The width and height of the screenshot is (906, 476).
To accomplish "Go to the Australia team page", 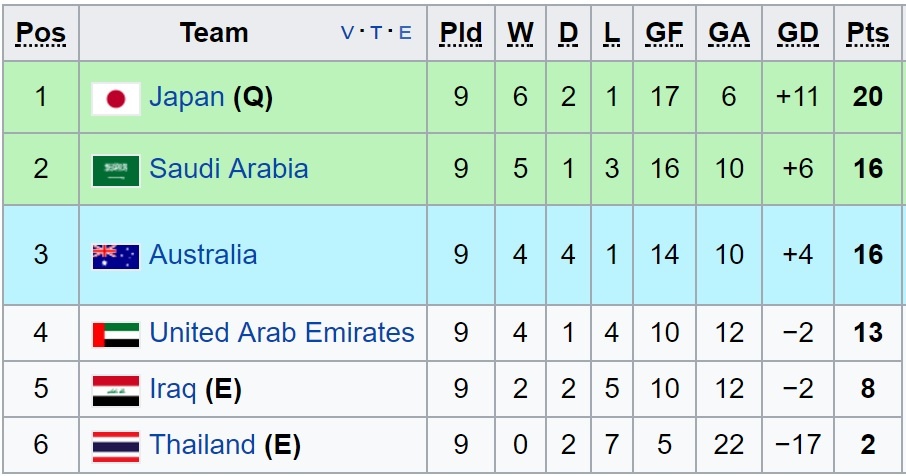I will [x=203, y=255].
